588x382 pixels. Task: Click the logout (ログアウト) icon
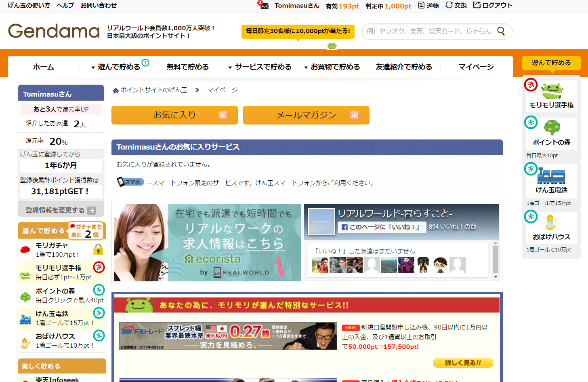[477, 5]
